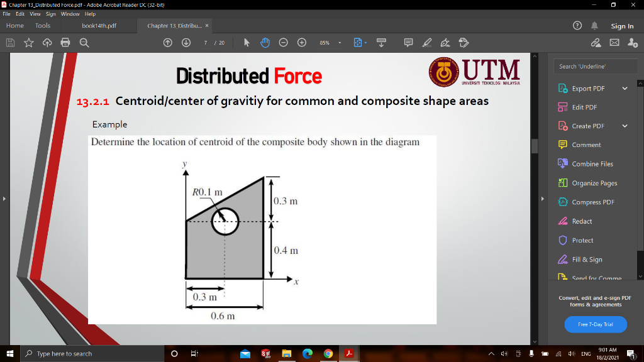Click Sign In at top right
The width and height of the screenshot is (644, 362).
pyautogui.click(x=622, y=26)
